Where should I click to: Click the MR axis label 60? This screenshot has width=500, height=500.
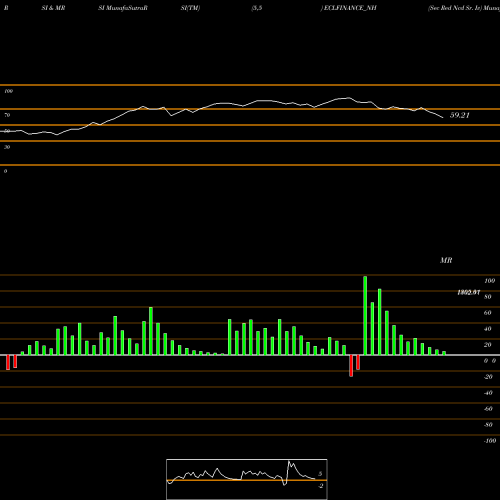(x=488, y=313)
